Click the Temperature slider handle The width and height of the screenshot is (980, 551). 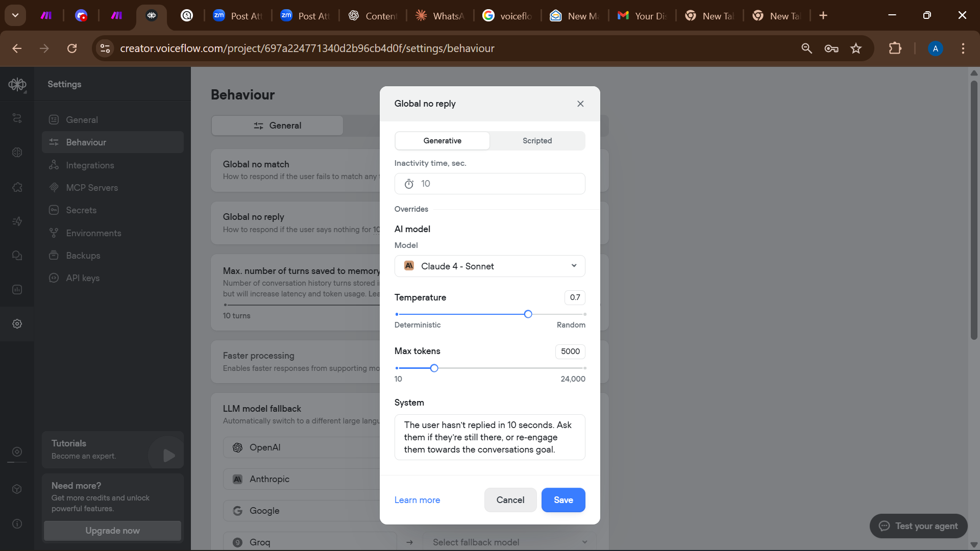tap(528, 314)
